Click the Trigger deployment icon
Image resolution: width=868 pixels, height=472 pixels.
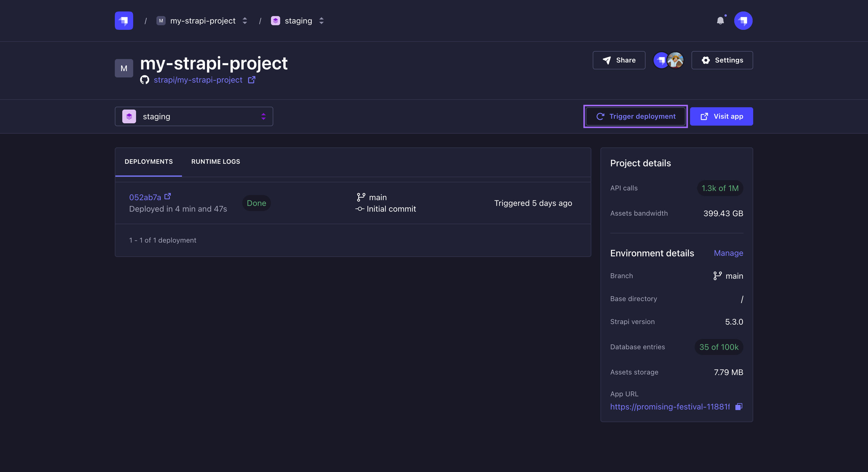(600, 116)
